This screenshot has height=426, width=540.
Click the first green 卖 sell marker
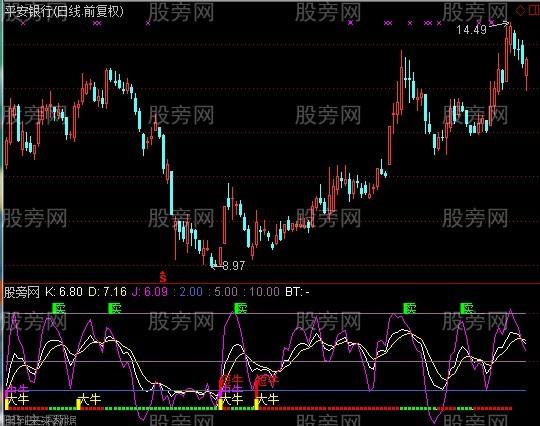click(x=59, y=308)
